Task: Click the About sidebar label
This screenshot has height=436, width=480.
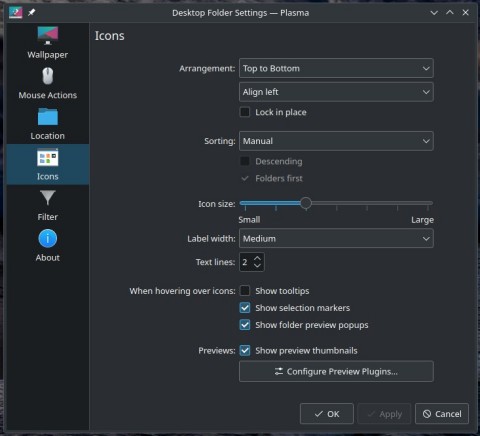Action: 48,258
